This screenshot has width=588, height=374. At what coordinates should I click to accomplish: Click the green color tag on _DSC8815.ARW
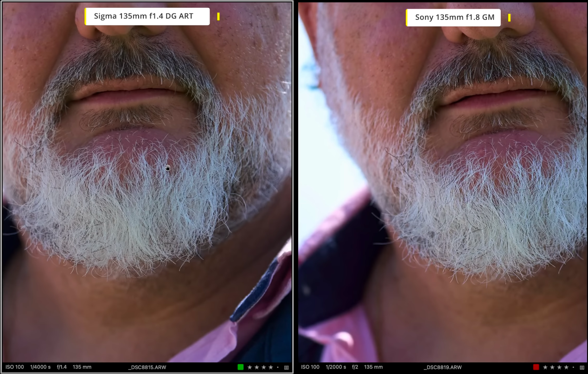tap(240, 367)
